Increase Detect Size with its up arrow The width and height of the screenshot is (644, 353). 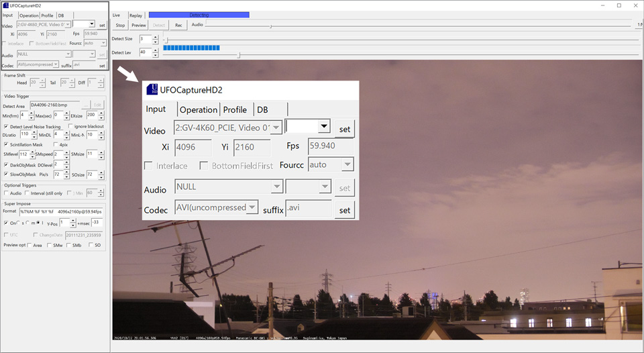155,38
